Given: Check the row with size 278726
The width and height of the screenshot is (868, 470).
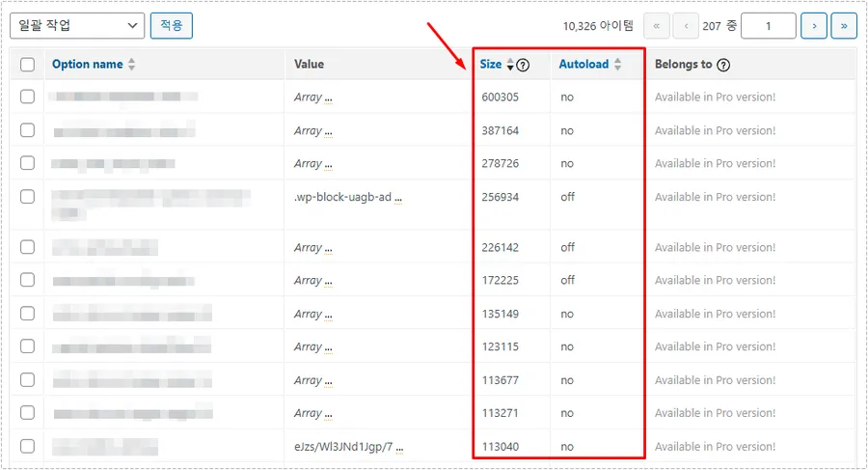Looking at the screenshot, I should point(27,163).
